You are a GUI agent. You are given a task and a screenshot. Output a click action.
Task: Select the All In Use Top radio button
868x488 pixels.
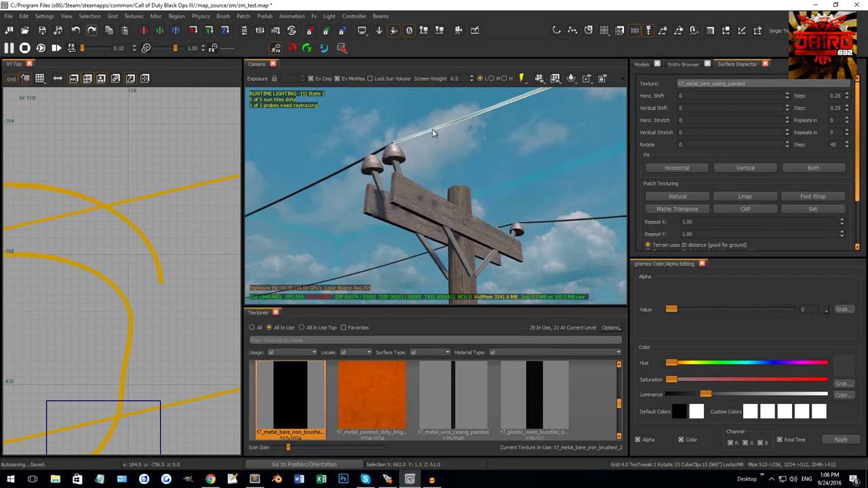302,327
